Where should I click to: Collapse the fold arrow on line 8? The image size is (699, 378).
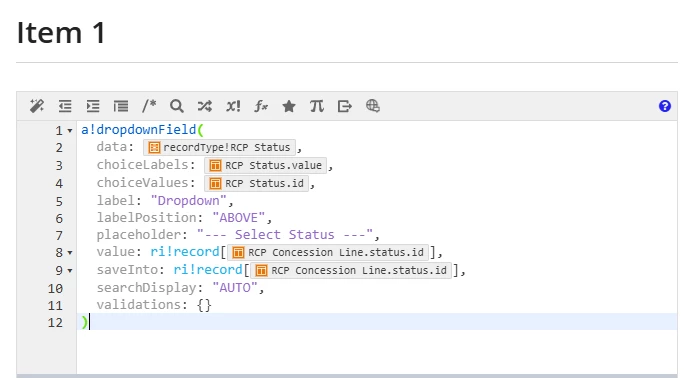(x=70, y=253)
